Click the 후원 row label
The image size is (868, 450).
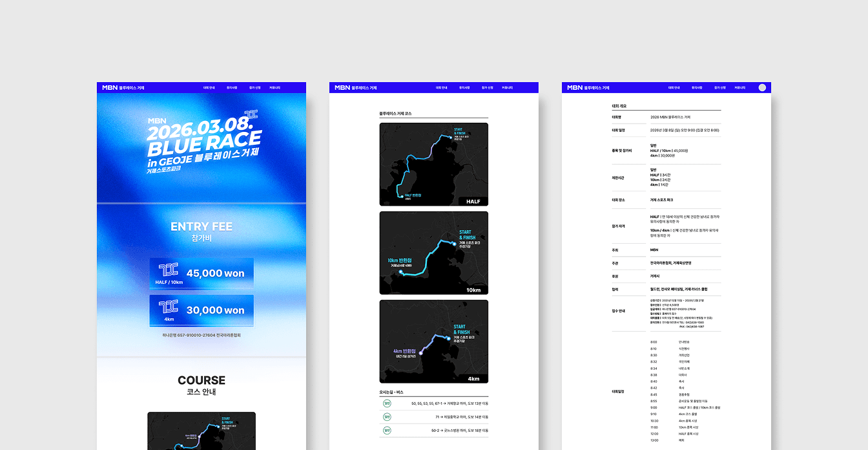pos(615,276)
